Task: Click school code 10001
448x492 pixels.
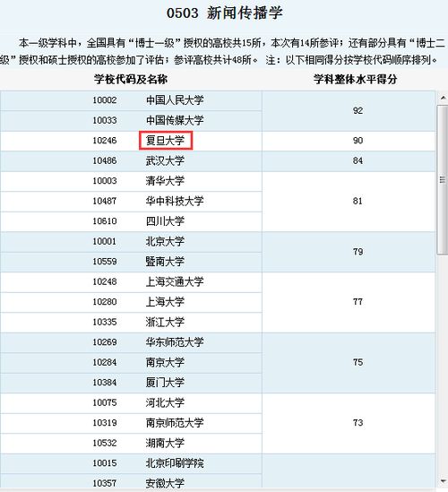Action: 105,241
